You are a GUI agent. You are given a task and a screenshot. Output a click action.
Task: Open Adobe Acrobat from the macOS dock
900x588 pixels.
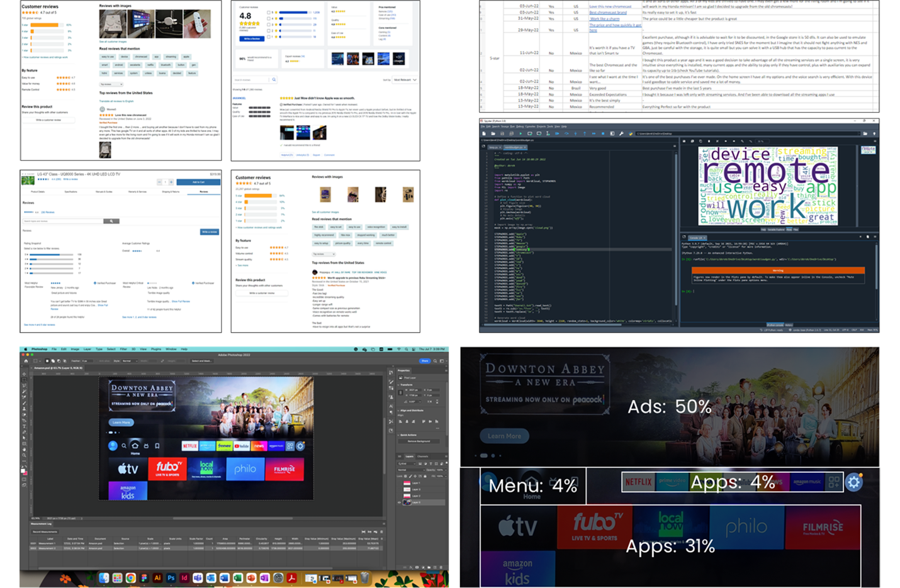point(292,578)
